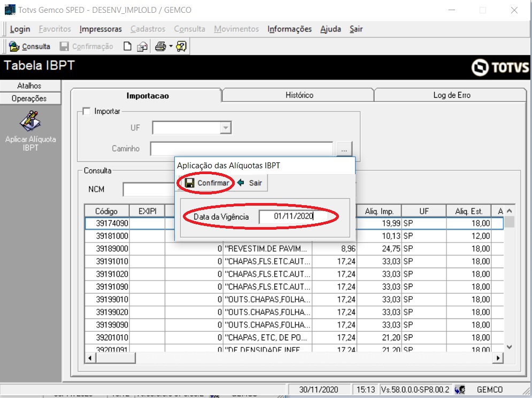Click the Data da Vigência date field

[x=293, y=216]
